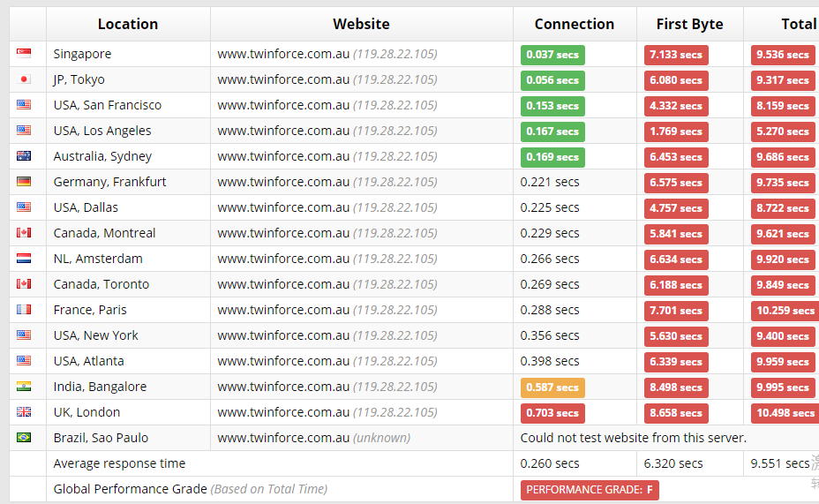Viewport: 819px width, 504px height.
Task: Click the Average response time label
Action: point(119,463)
